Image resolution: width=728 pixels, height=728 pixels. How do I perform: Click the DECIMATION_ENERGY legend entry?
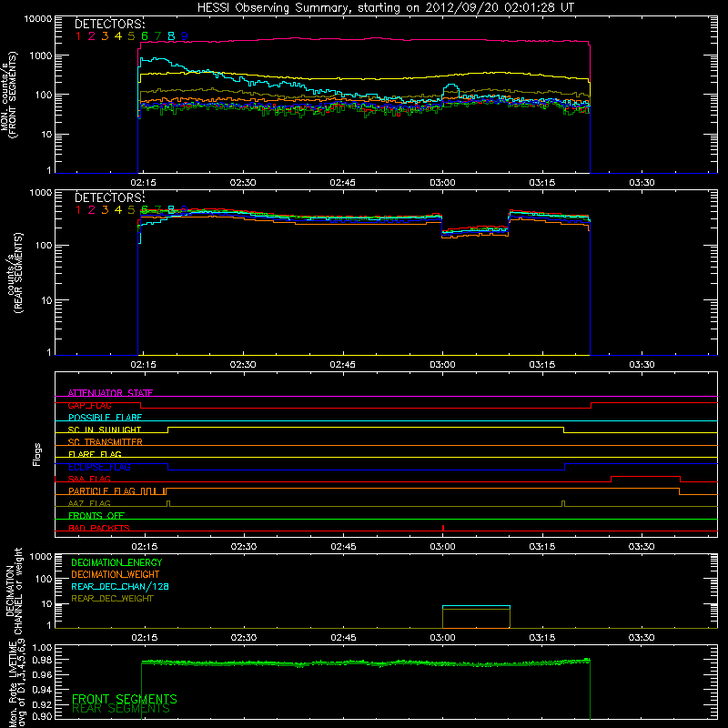point(116,562)
